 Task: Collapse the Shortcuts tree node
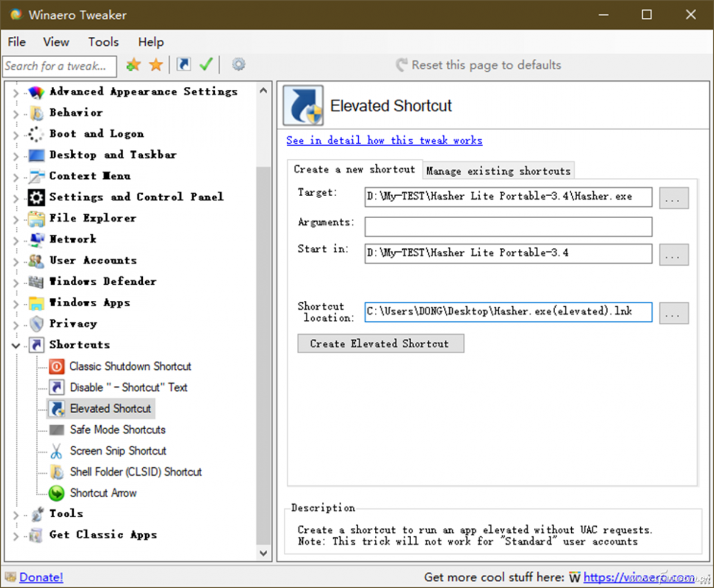(x=16, y=345)
